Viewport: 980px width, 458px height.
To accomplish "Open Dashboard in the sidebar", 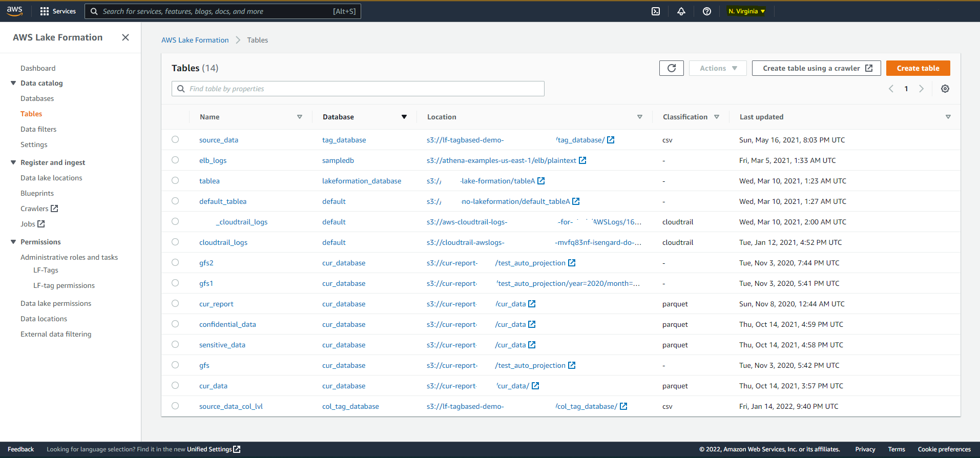I will [38, 68].
